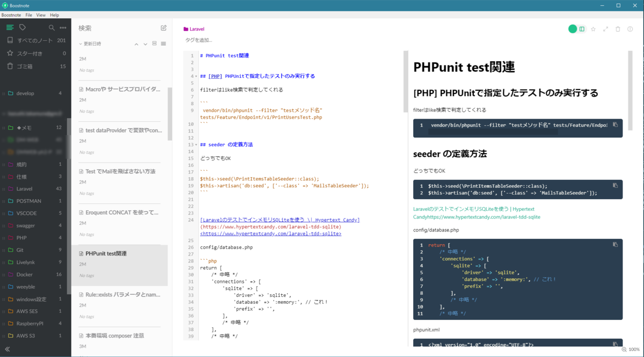
Task: Copy the seeder code block
Action: pos(615,185)
